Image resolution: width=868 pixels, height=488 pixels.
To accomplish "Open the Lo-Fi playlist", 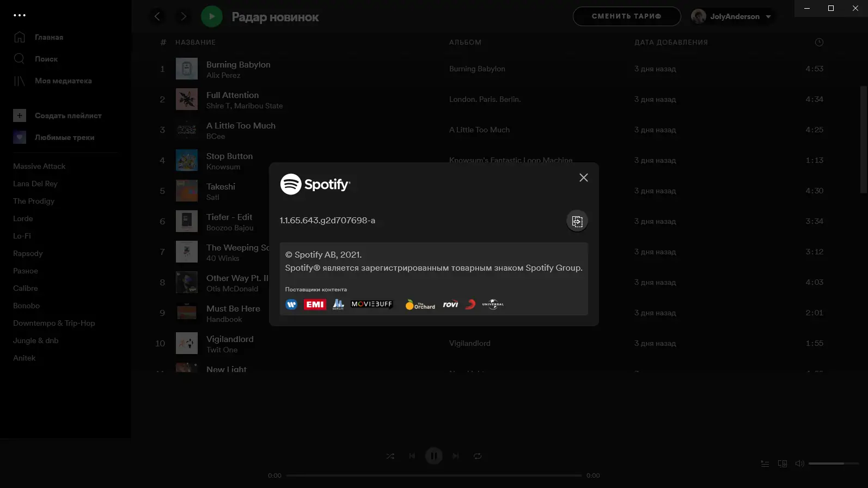I will 22,236.
